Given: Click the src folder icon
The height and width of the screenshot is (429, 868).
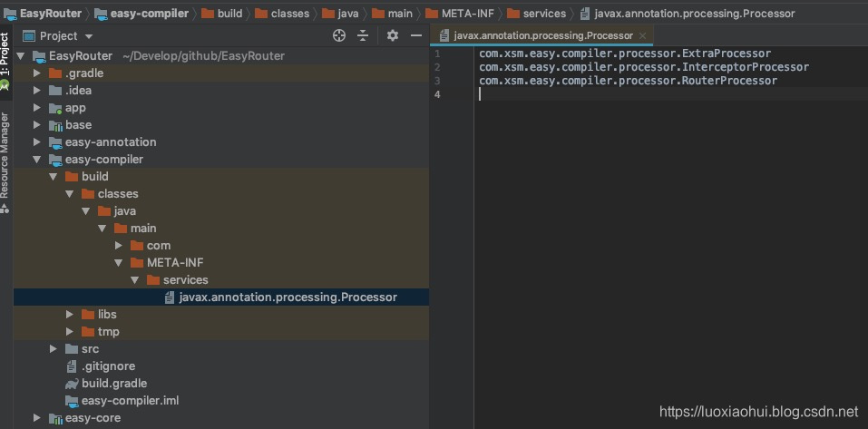Looking at the screenshot, I should pos(72,349).
